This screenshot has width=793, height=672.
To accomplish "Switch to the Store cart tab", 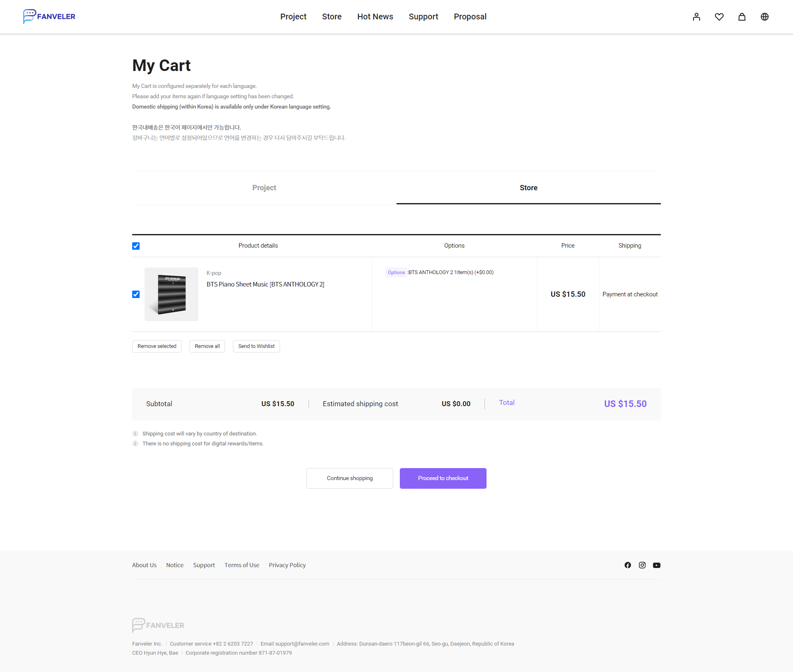I will 529,188.
